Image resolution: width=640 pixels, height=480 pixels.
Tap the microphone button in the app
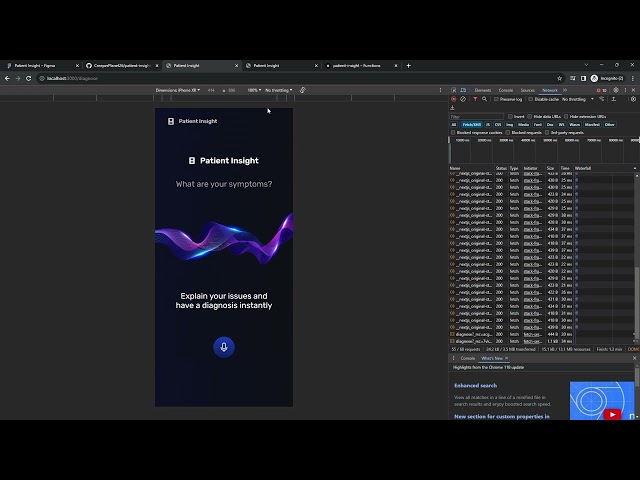point(224,347)
